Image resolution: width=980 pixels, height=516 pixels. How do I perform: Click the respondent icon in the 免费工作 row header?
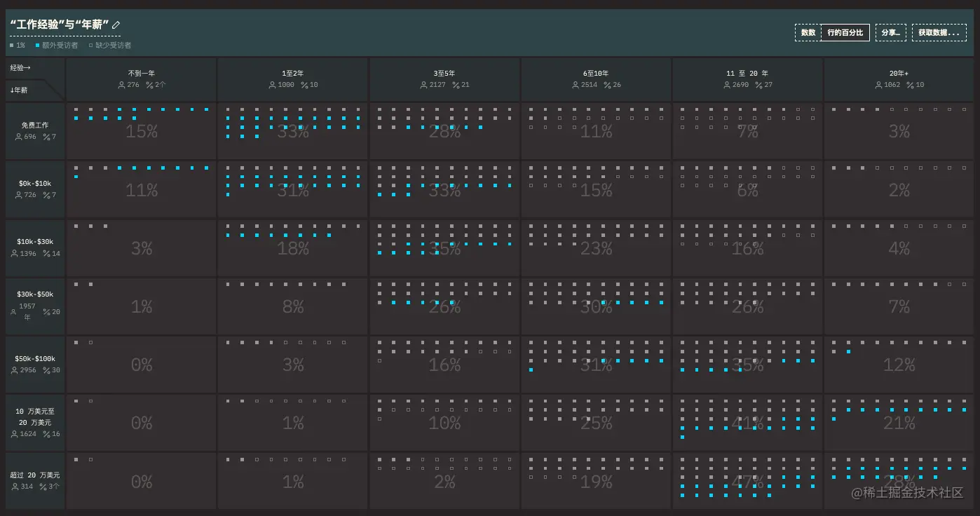18,137
